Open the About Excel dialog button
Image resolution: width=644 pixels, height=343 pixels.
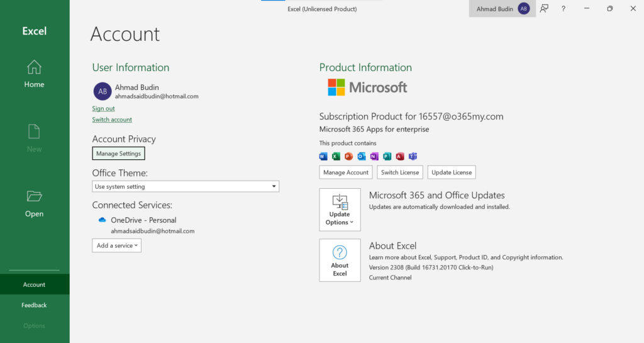coord(340,260)
